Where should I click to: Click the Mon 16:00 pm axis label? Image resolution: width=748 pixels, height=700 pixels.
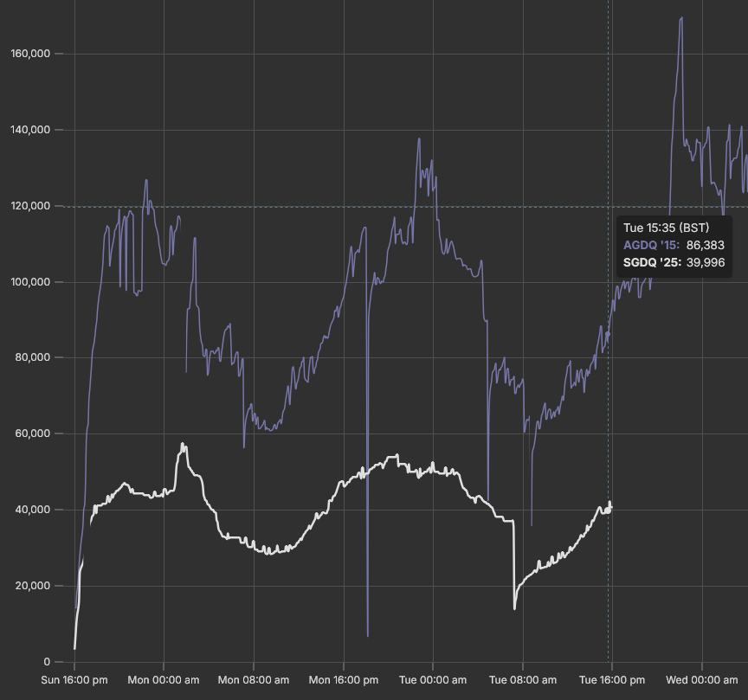click(x=344, y=680)
